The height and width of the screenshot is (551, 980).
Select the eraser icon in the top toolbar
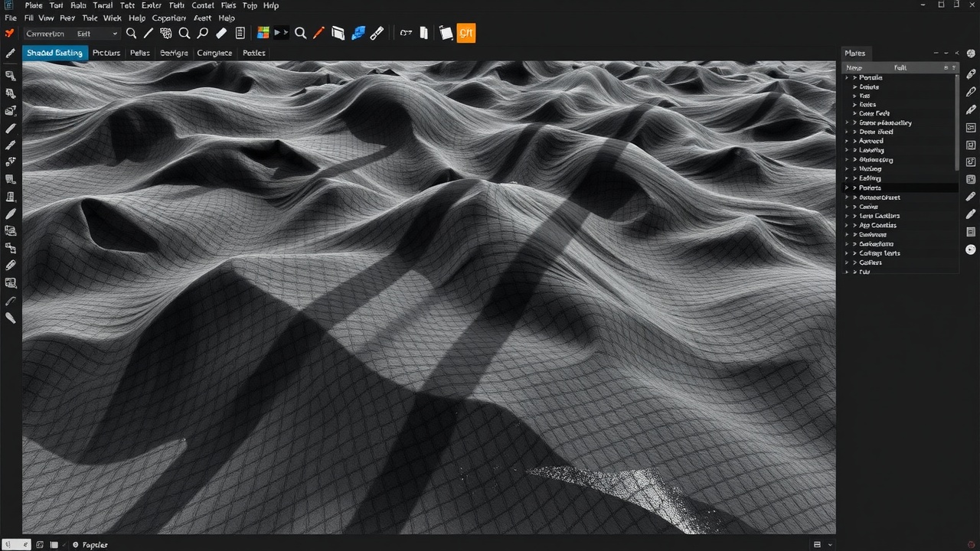221,34
